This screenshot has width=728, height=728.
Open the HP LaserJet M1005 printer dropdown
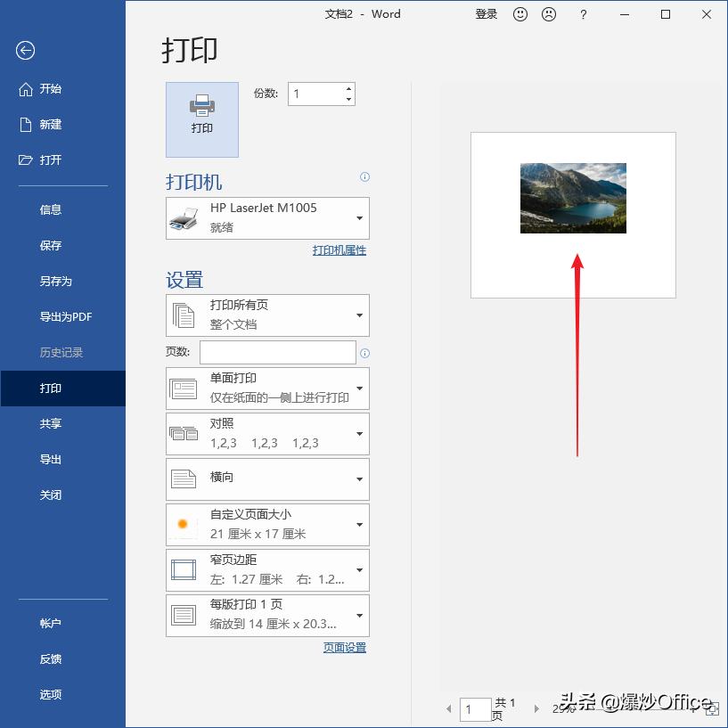pos(360,217)
